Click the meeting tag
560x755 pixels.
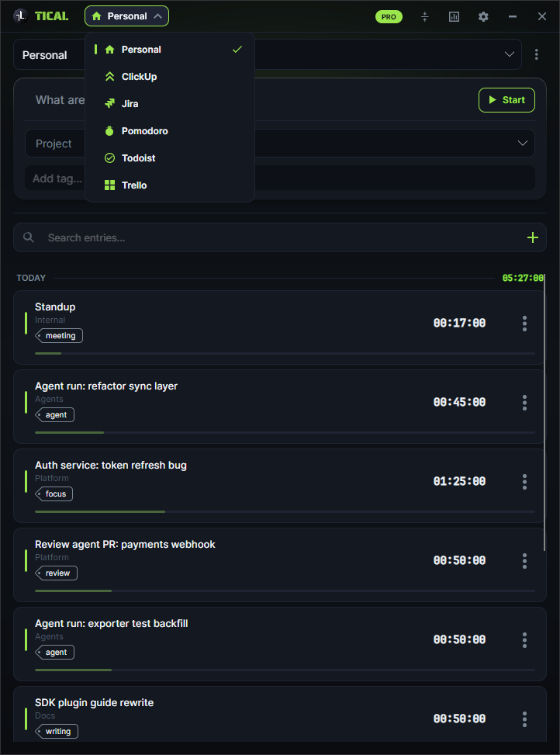59,336
